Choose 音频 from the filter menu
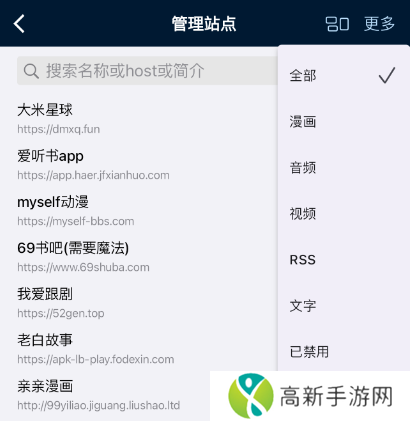Screen dimensions: 410x421 pyautogui.click(x=343, y=168)
